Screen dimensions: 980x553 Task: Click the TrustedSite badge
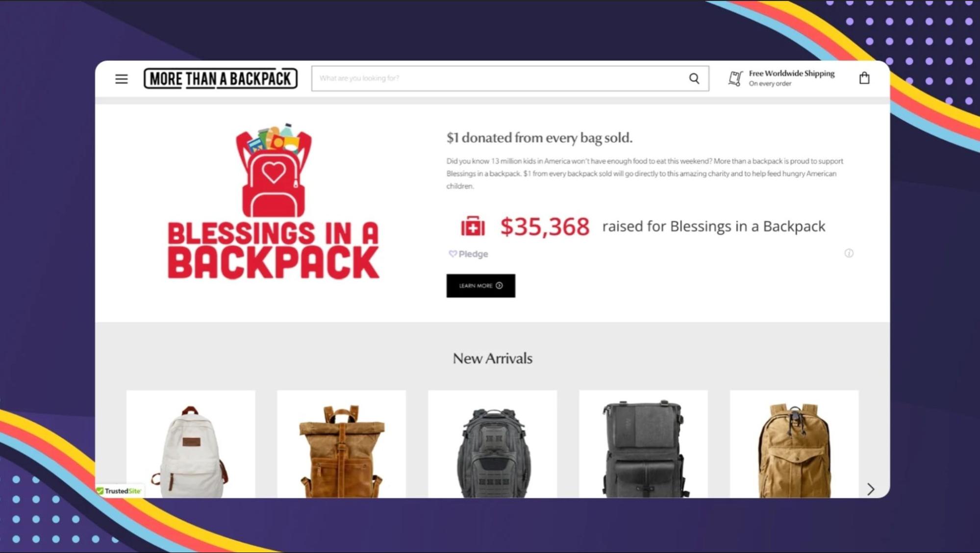119,491
